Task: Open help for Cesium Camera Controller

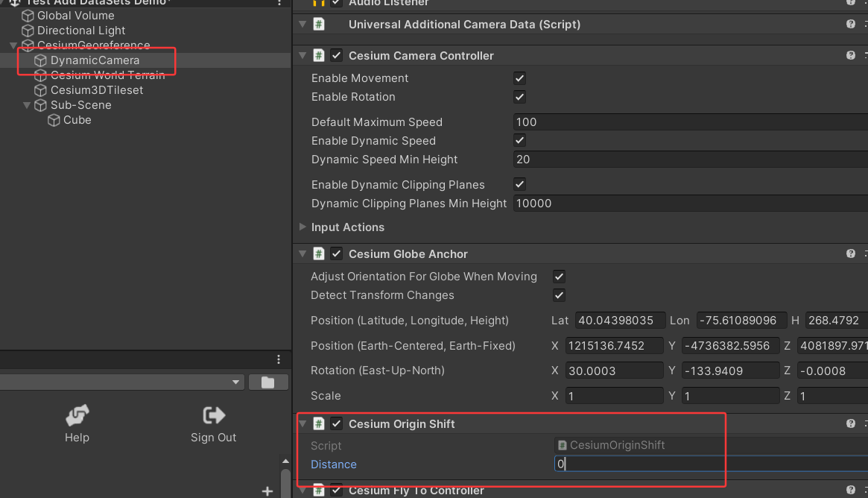Action: [851, 55]
